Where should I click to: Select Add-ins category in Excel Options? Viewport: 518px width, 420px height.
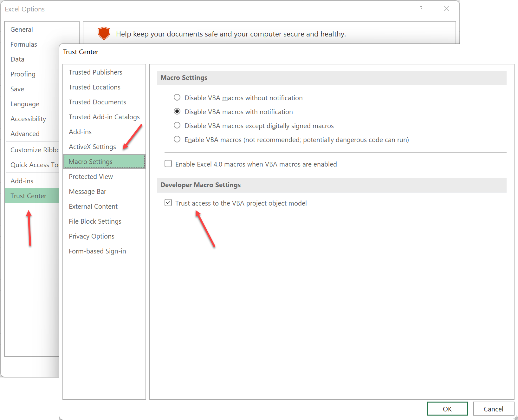(x=32, y=181)
